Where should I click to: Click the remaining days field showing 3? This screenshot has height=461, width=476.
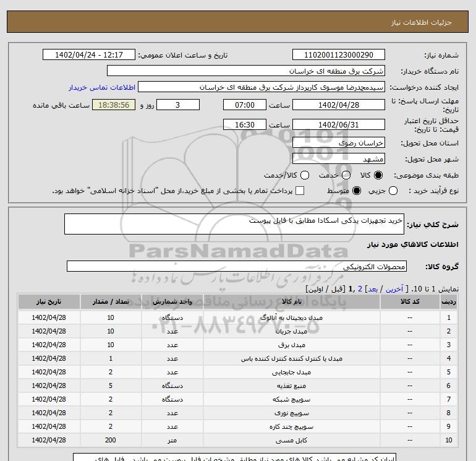click(178, 105)
